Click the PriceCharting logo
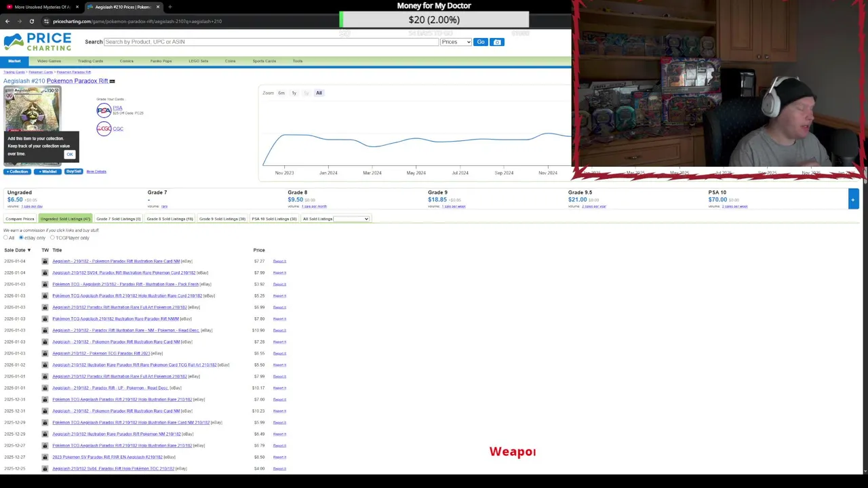The width and height of the screenshot is (868, 488). coord(37,42)
